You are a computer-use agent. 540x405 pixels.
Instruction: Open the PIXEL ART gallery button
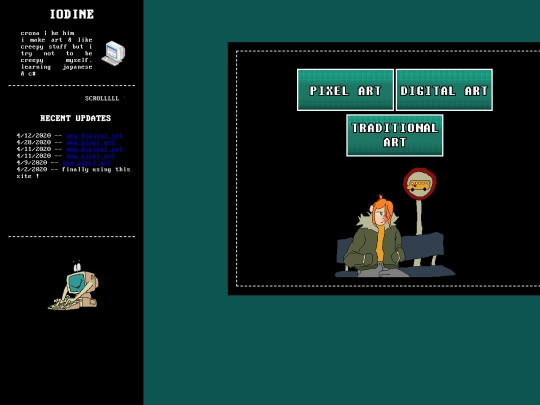pyautogui.click(x=345, y=90)
